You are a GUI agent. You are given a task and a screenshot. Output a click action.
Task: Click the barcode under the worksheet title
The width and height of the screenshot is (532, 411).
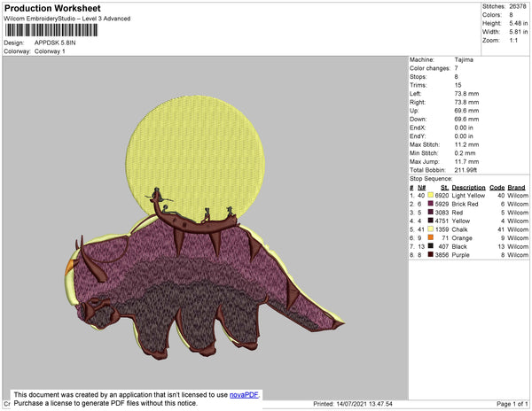coord(51,30)
